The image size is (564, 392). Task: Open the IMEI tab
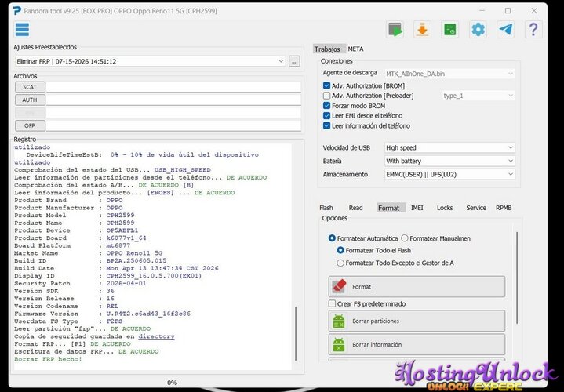click(x=417, y=208)
